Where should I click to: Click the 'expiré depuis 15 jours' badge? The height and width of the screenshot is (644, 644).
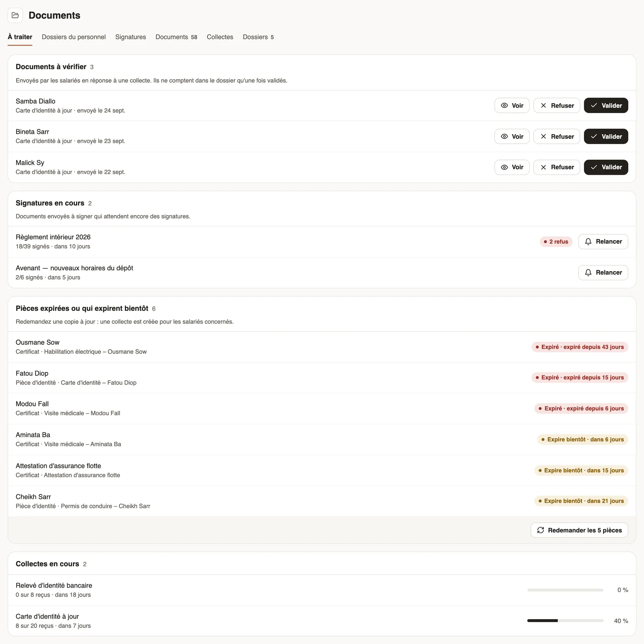pyautogui.click(x=580, y=377)
